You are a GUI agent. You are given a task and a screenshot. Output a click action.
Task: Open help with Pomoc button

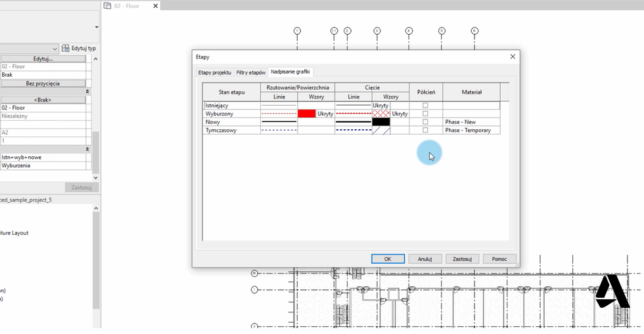499,259
